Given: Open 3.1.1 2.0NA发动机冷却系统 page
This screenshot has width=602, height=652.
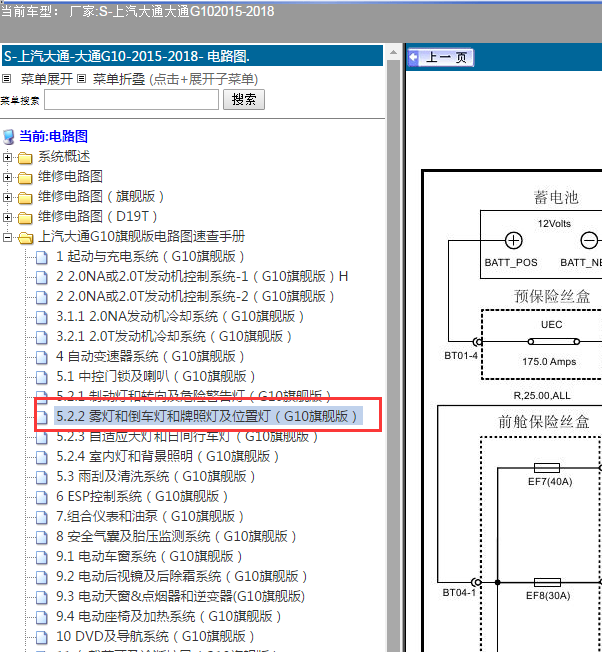Looking at the screenshot, I should pyautogui.click(x=180, y=316).
